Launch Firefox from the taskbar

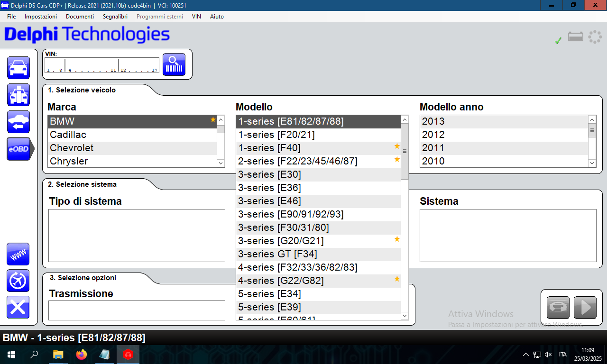(x=82, y=354)
